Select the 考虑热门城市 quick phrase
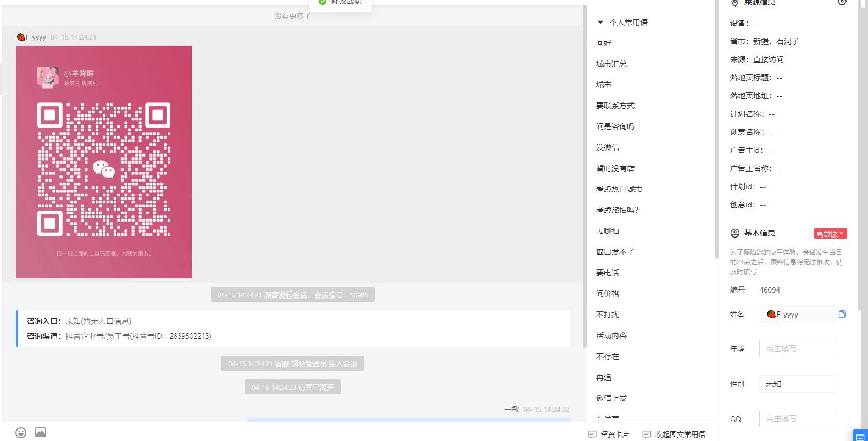868x441 pixels. point(619,189)
